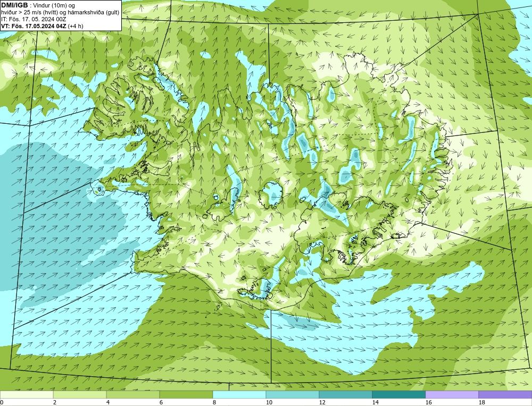The image size is (532, 406).
Task: Click the '12' legend scale label
Action: (322, 402)
